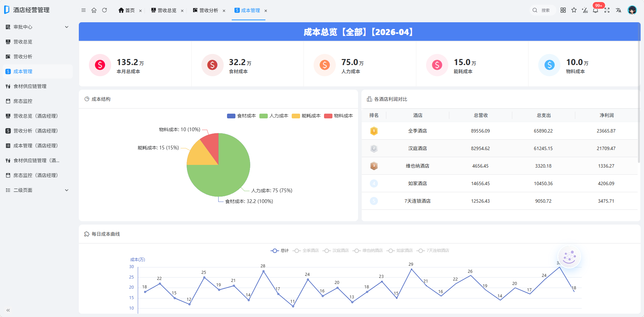Switch to the 营收分析 tab
Viewport: 644px width, 317px height.
pos(205,10)
